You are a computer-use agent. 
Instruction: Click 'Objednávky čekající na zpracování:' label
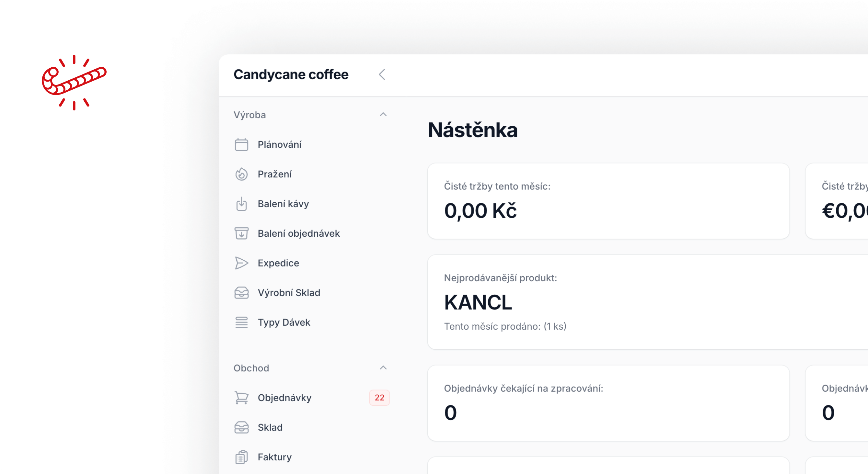[x=524, y=389]
